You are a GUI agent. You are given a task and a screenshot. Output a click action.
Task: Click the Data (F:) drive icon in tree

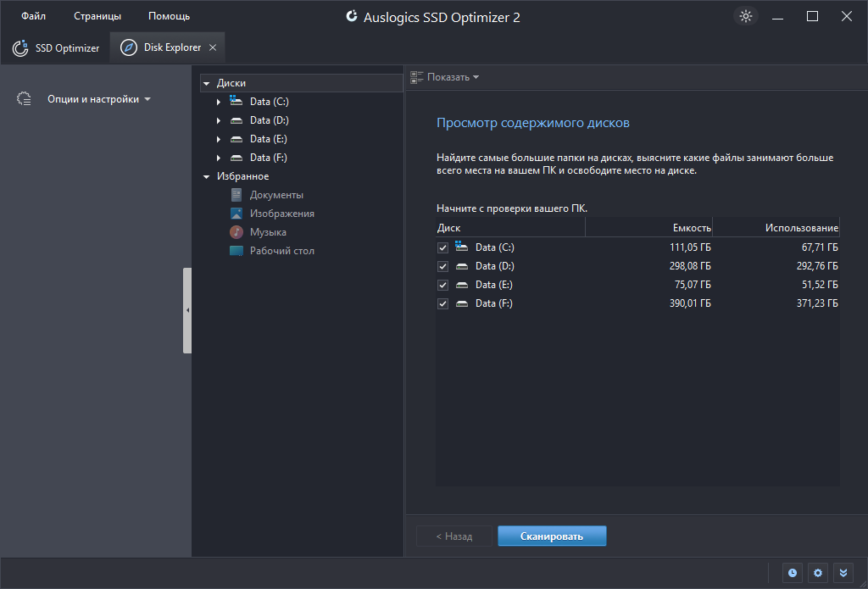(236, 158)
